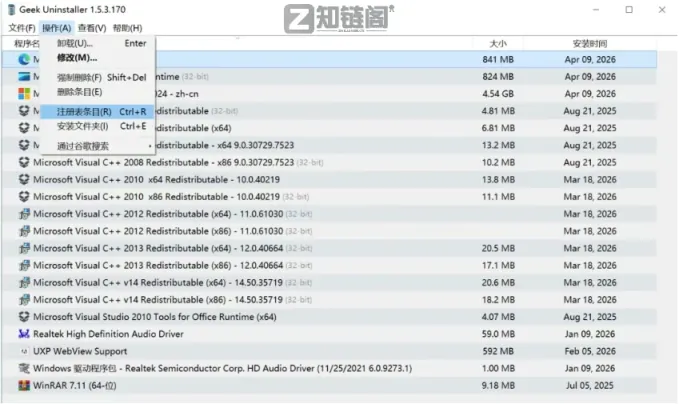
Task: Click icon of the 4.81 MB redistributable row
Action: pos(24,111)
